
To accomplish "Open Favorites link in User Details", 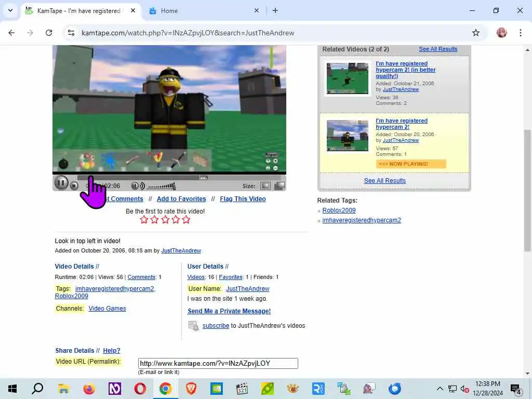I will tap(231, 277).
